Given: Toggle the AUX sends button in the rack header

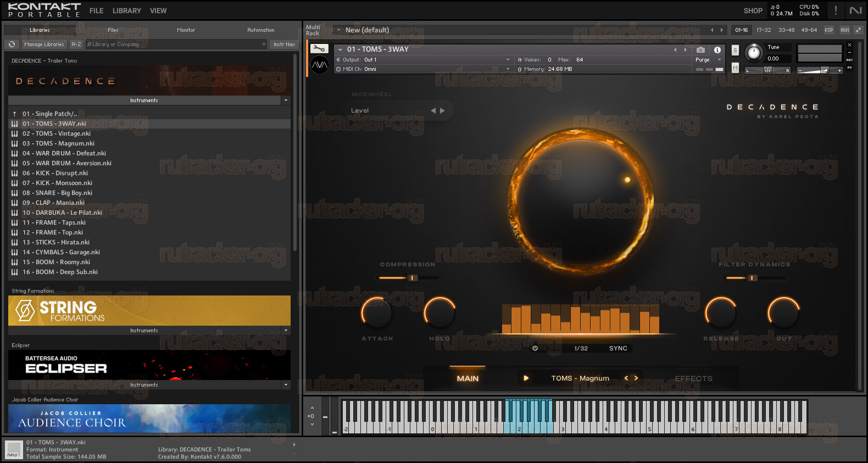Looking at the screenshot, I should click(x=845, y=30).
